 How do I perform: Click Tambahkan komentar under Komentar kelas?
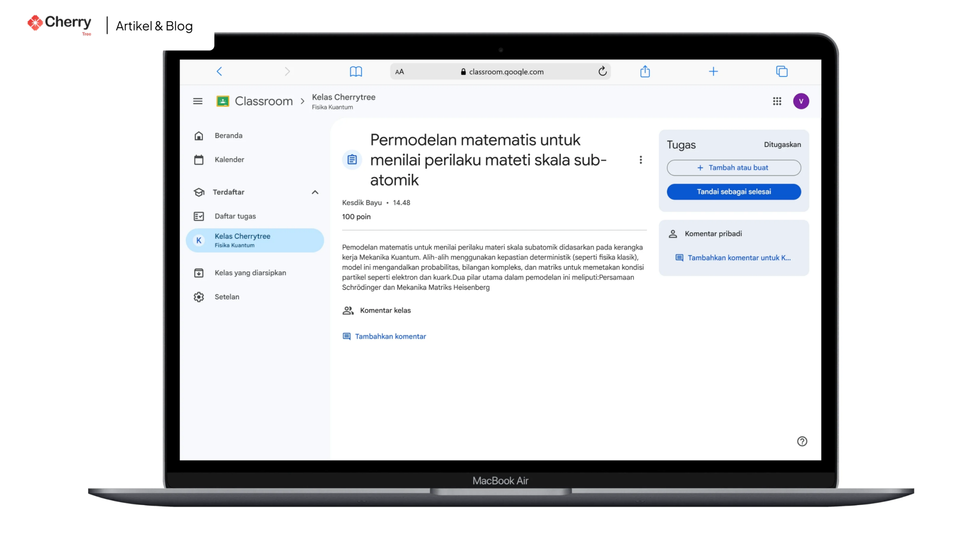pyautogui.click(x=384, y=336)
